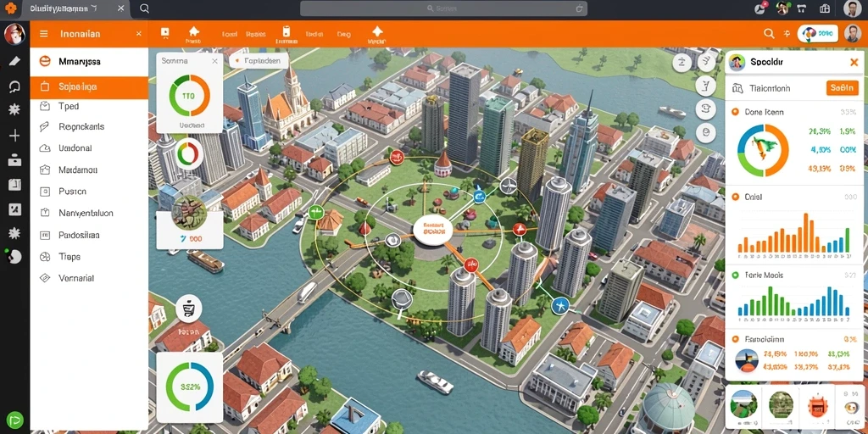Viewport: 868px width, 434px height.
Task: Click the shopping cart circle icon on map
Action: 188,309
